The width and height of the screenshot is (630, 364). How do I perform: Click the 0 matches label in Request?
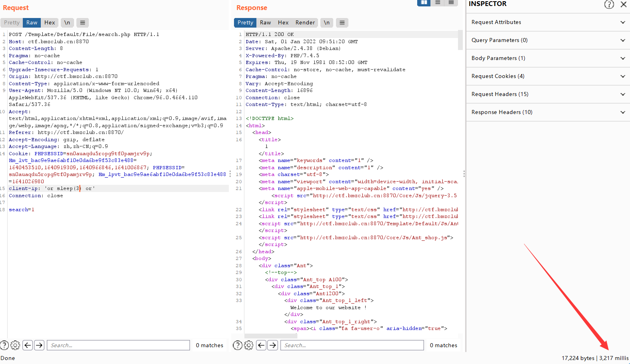pos(210,345)
